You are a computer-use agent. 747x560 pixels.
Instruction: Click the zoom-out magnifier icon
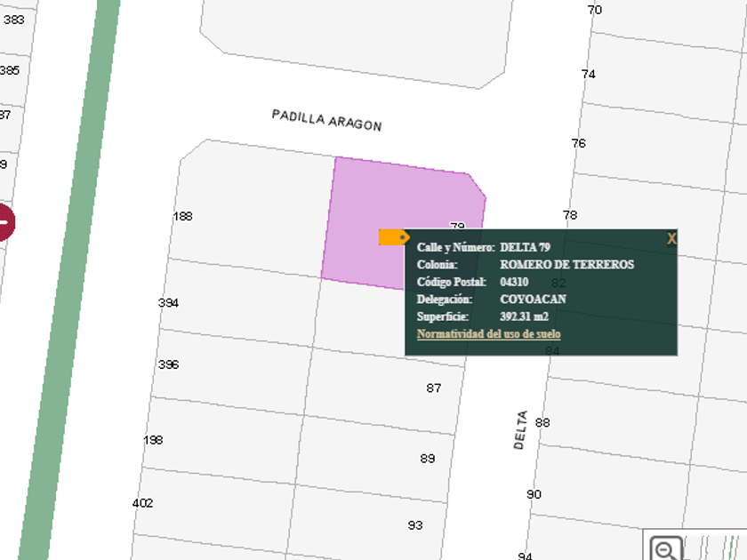666,548
